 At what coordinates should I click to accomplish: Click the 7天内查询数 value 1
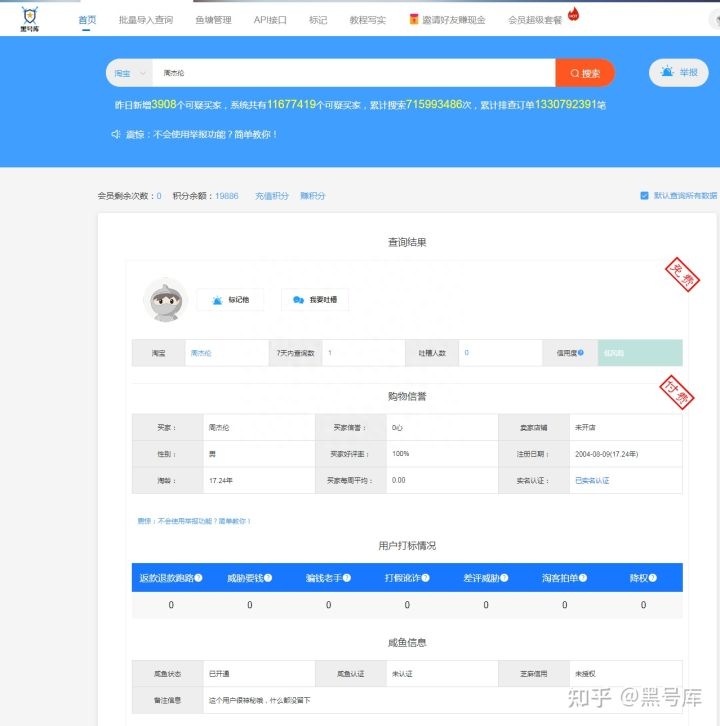(x=330, y=353)
